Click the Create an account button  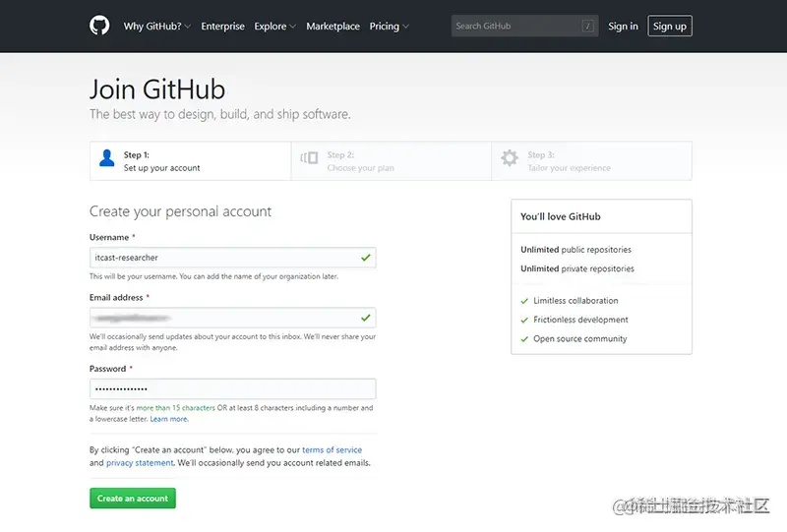(133, 499)
